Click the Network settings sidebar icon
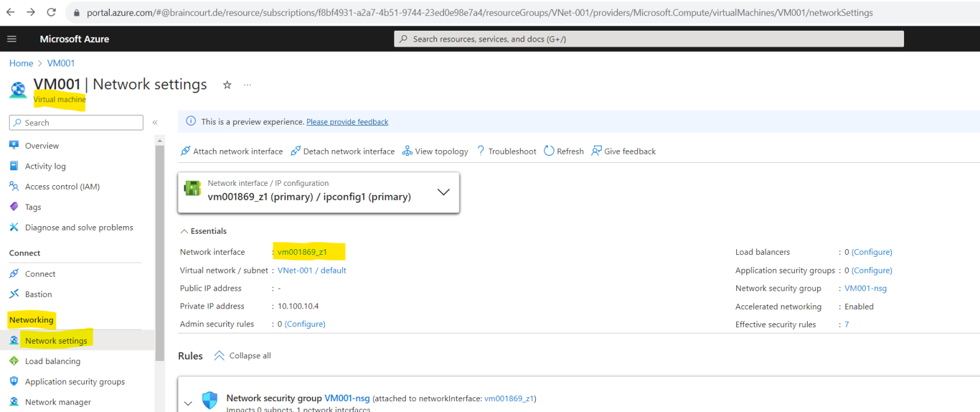Viewport: 980px width, 412px height. click(x=14, y=340)
